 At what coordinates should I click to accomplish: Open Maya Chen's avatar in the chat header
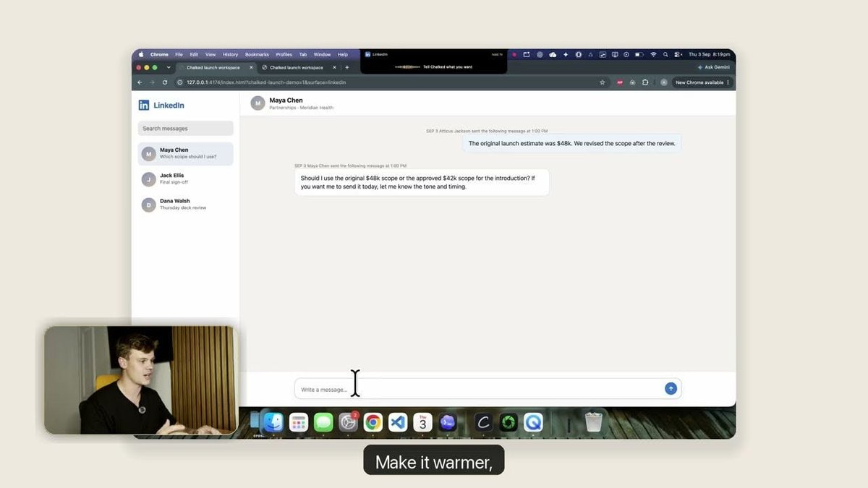[258, 103]
